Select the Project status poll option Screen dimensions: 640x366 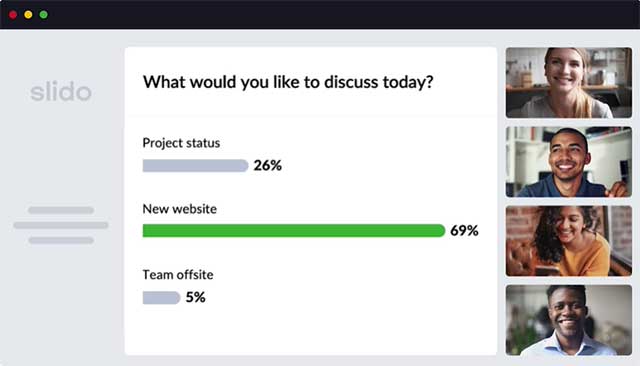click(181, 143)
